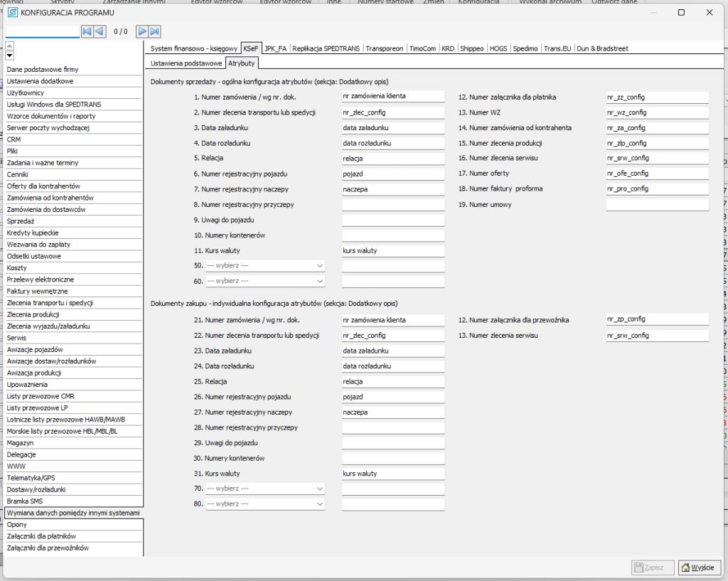This screenshot has height=581, width=728.
Task: Click the Numer umowy input field
Action: point(657,205)
